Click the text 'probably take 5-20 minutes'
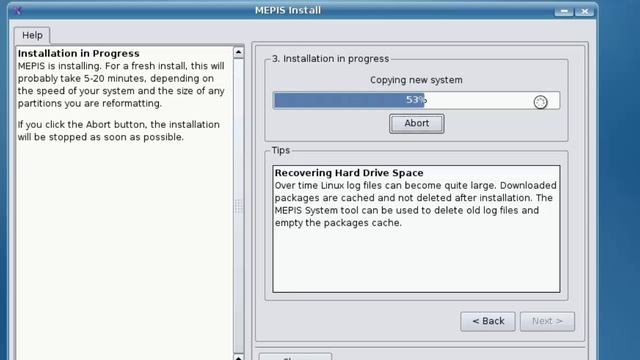Image resolution: width=640 pixels, height=360 pixels. coord(84,78)
